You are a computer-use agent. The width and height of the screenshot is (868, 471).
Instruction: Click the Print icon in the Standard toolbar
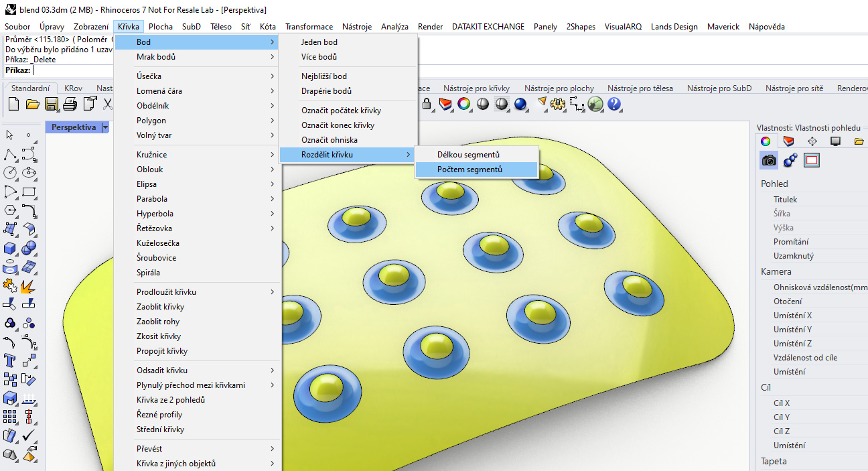[x=70, y=104]
